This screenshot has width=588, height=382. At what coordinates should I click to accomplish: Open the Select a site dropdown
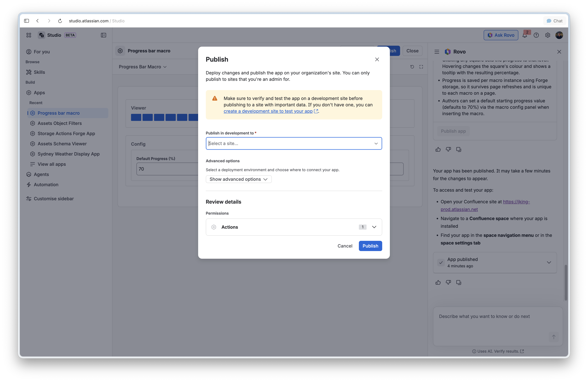pyautogui.click(x=294, y=143)
